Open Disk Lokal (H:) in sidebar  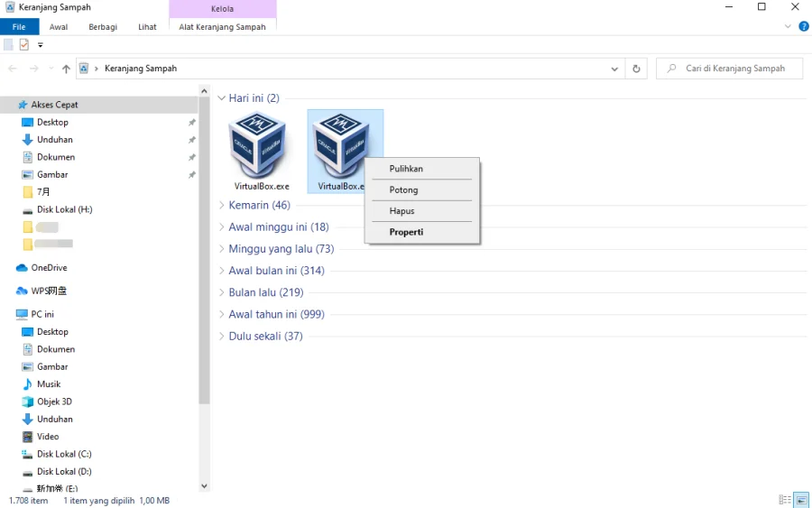(x=64, y=209)
